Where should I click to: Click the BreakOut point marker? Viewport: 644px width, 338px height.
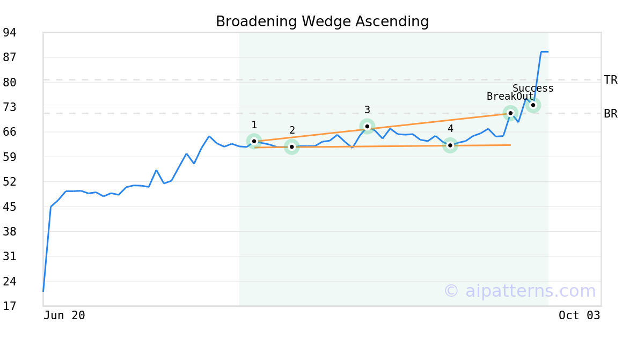(x=510, y=113)
